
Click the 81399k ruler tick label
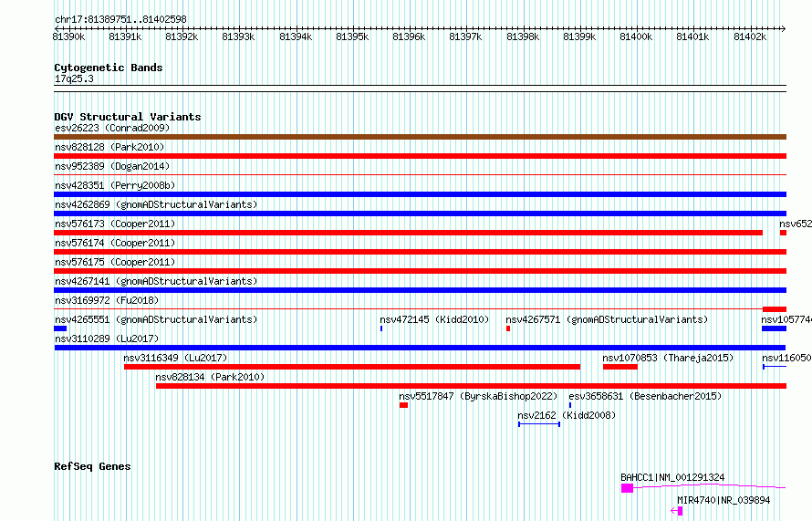579,36
